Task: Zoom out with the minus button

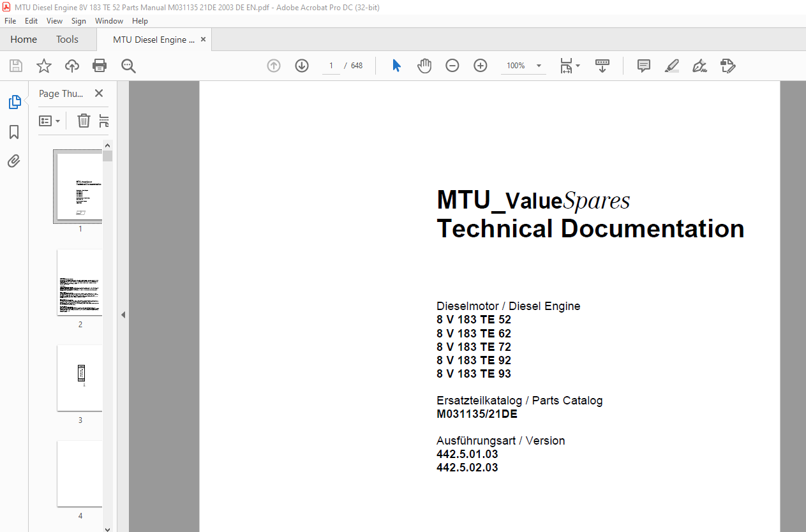Action: click(x=452, y=66)
